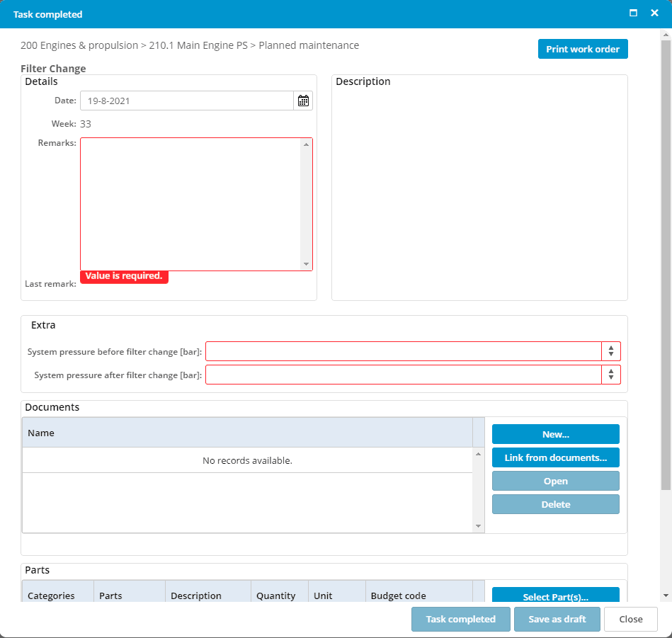Close dialog using the title bar X
This screenshot has width=672, height=638.
point(654,13)
